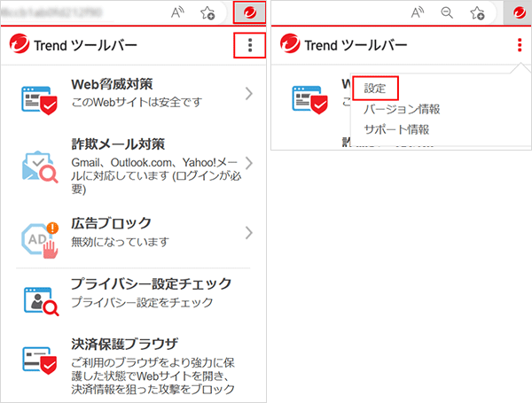532x403 pixels.
Task: Click the プライバシー設定チェック icon
Action: 39,298
